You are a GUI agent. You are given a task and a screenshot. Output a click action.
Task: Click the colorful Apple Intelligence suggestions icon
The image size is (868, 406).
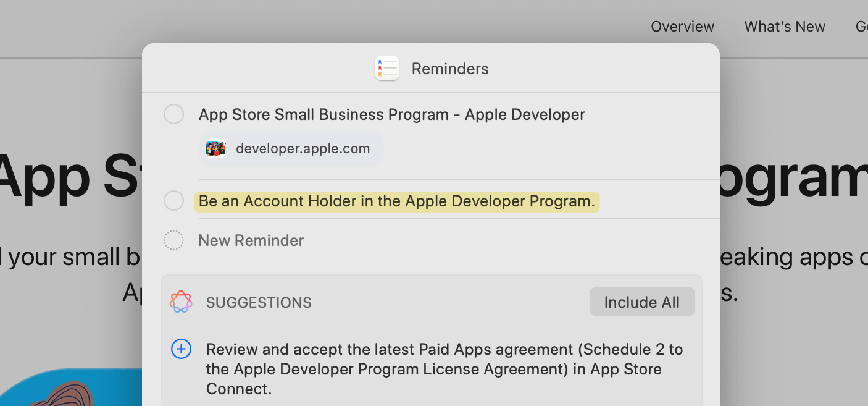[x=181, y=302]
